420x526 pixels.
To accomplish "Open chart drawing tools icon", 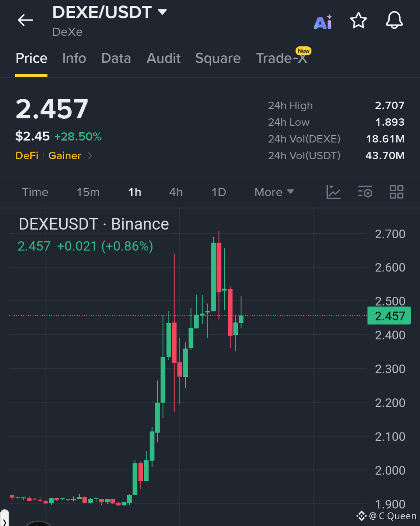I will click(x=333, y=192).
